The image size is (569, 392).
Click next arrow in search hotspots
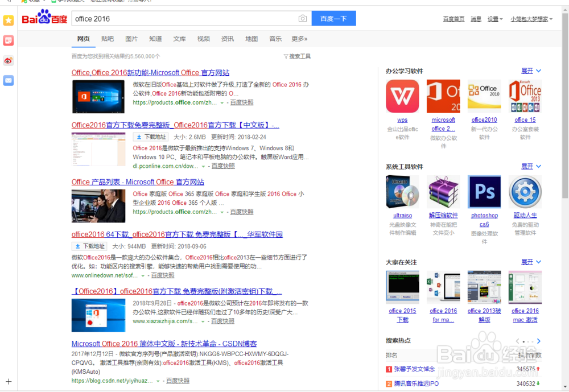pos(538,341)
